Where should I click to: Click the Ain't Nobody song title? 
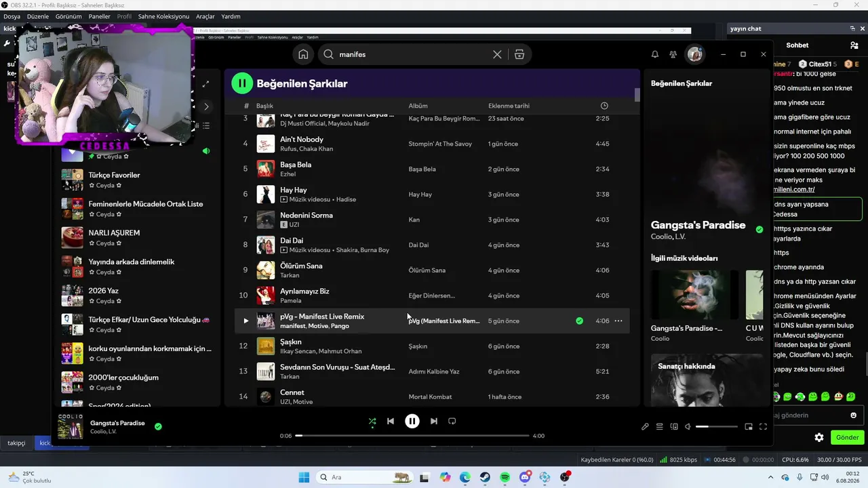pyautogui.click(x=302, y=140)
